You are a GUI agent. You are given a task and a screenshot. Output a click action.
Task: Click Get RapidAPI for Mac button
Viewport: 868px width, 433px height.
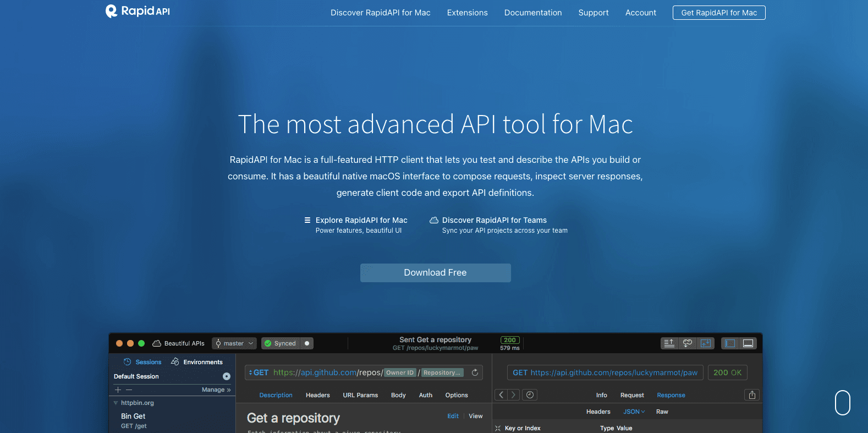719,13
